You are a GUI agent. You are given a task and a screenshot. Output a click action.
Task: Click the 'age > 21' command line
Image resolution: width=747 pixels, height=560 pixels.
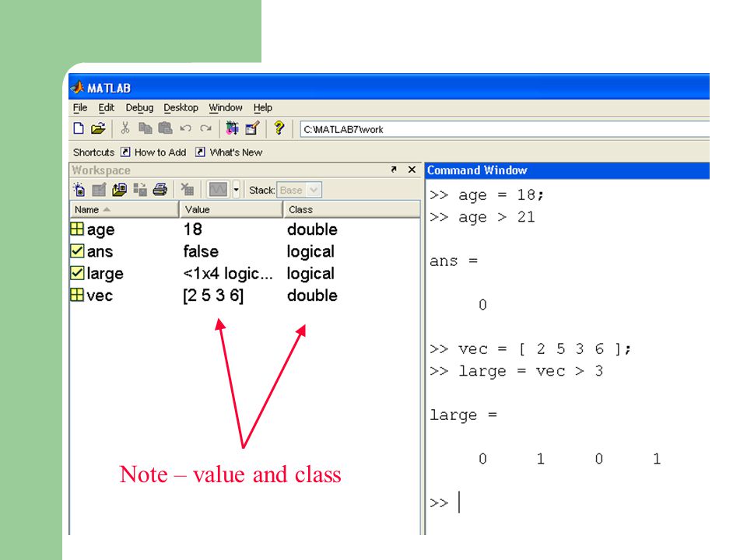tap(482, 218)
